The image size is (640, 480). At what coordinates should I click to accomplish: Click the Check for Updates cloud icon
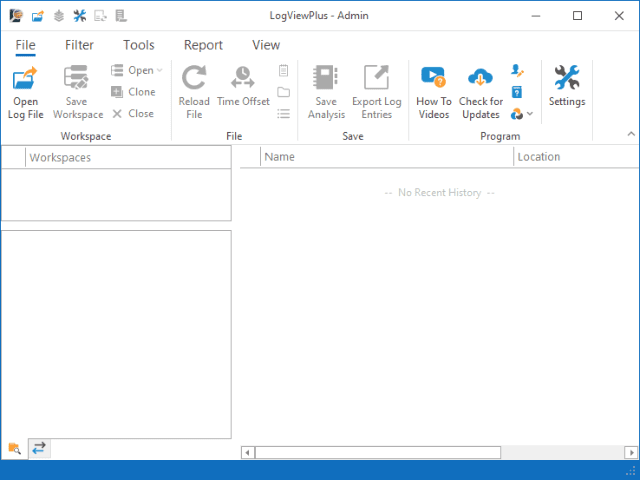point(481,79)
